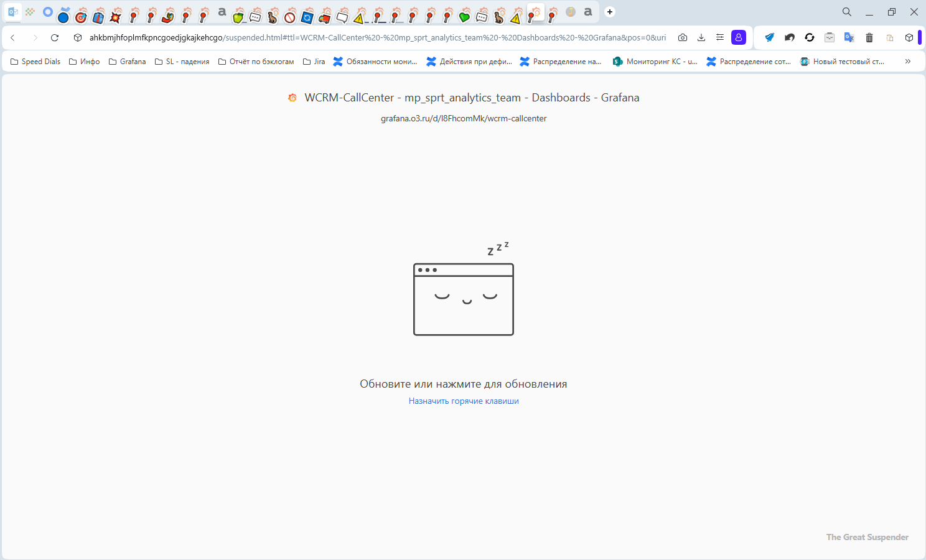Show more bookmarks with double chevron
The width and height of the screenshot is (926, 560).
click(908, 62)
